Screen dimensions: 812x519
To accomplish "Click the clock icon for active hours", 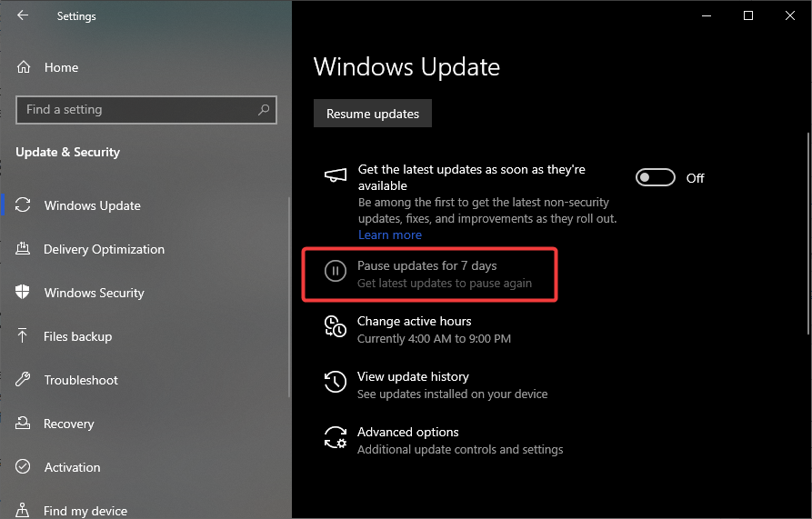I will coord(335,326).
